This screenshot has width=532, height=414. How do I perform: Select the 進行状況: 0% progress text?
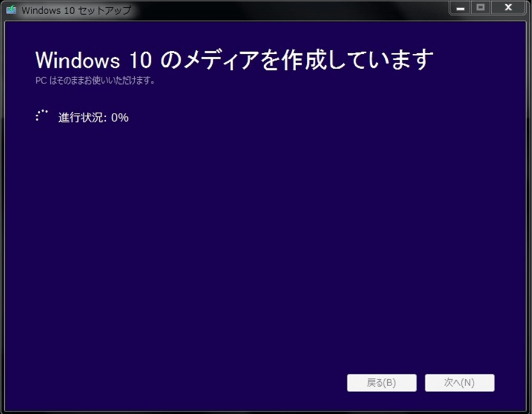tap(93, 118)
